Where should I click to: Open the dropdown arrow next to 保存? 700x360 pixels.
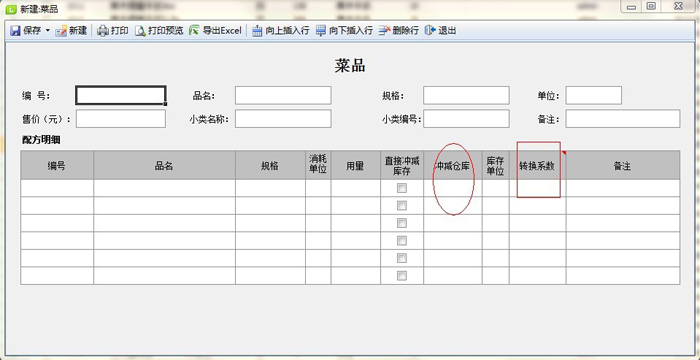pos(48,31)
